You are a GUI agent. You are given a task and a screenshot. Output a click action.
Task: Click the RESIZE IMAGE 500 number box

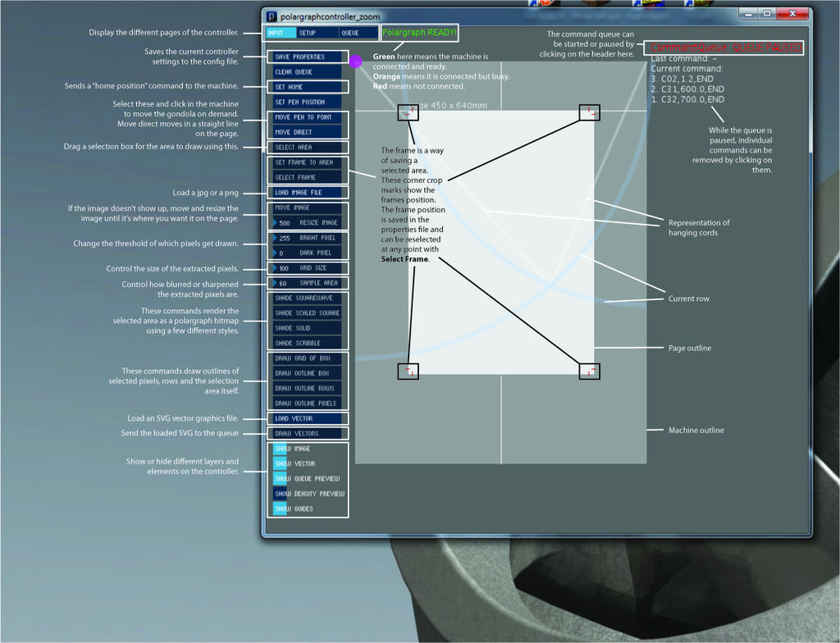[307, 222]
